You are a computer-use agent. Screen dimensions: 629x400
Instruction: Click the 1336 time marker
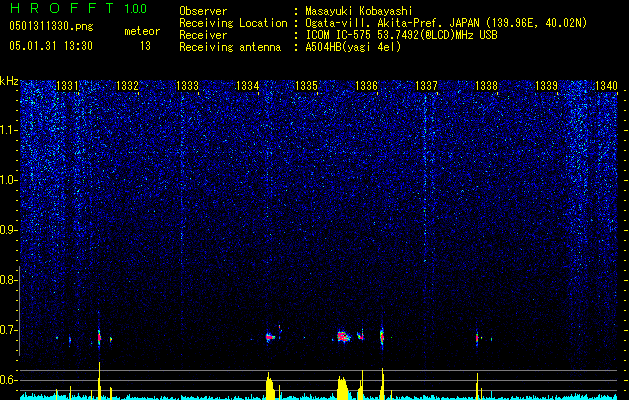coord(366,86)
